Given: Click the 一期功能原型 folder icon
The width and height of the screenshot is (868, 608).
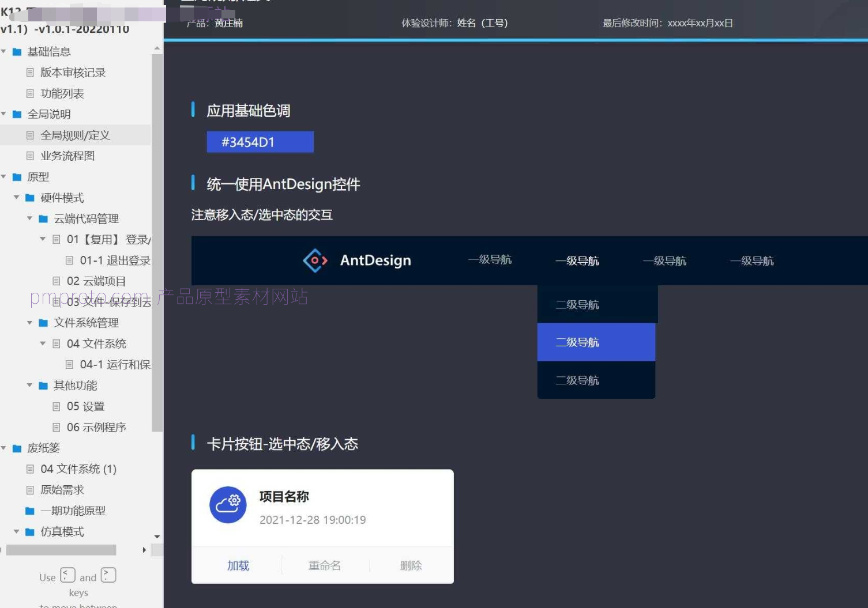Looking at the screenshot, I should (30, 511).
